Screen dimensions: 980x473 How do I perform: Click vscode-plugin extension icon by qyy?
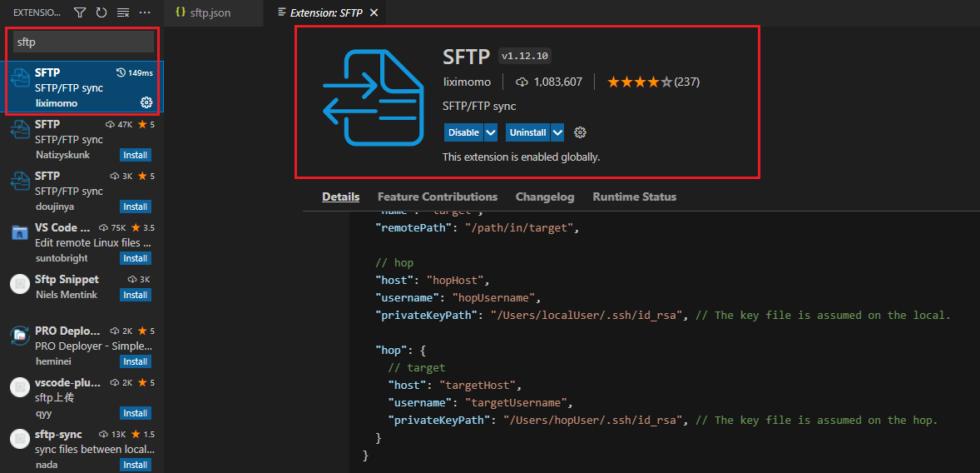pyautogui.click(x=21, y=387)
